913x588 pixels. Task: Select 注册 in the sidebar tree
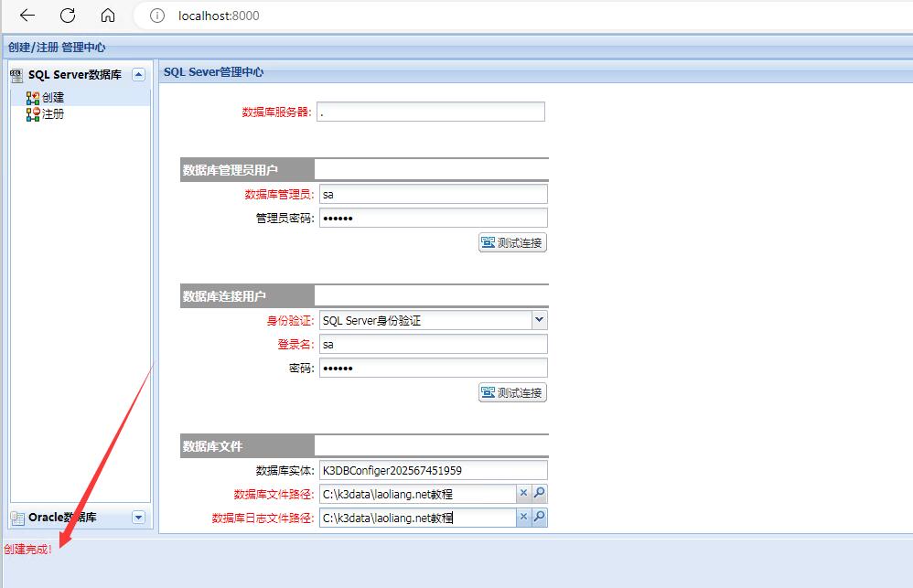[53, 114]
